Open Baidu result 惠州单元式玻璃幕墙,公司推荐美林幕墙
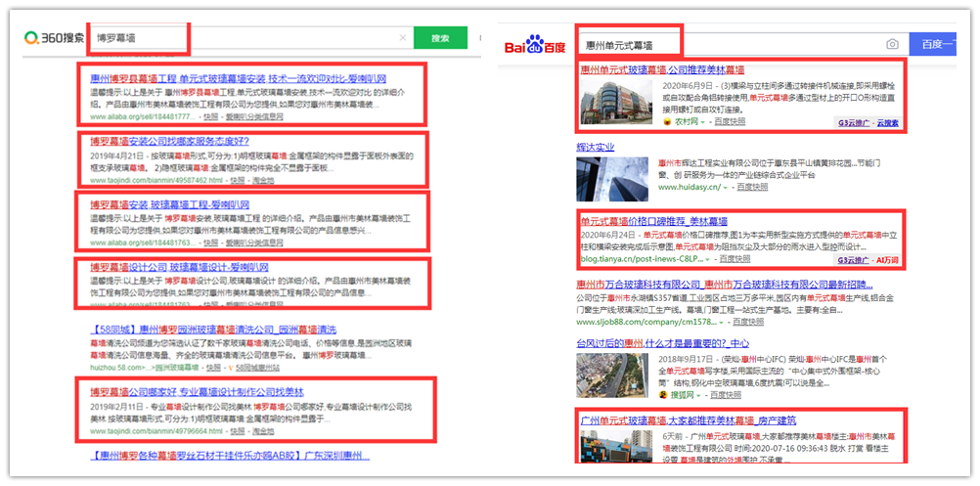This screenshot has height=486, width=980. [662, 69]
